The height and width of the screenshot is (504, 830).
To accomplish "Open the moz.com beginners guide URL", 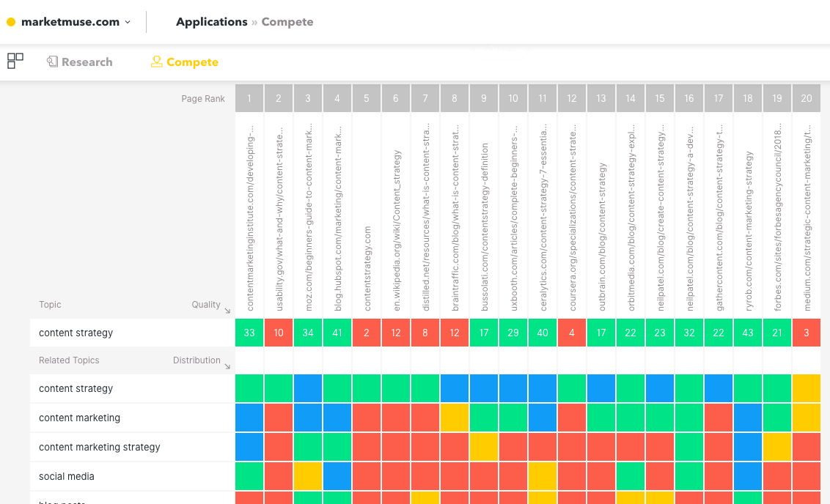I will 309,217.
